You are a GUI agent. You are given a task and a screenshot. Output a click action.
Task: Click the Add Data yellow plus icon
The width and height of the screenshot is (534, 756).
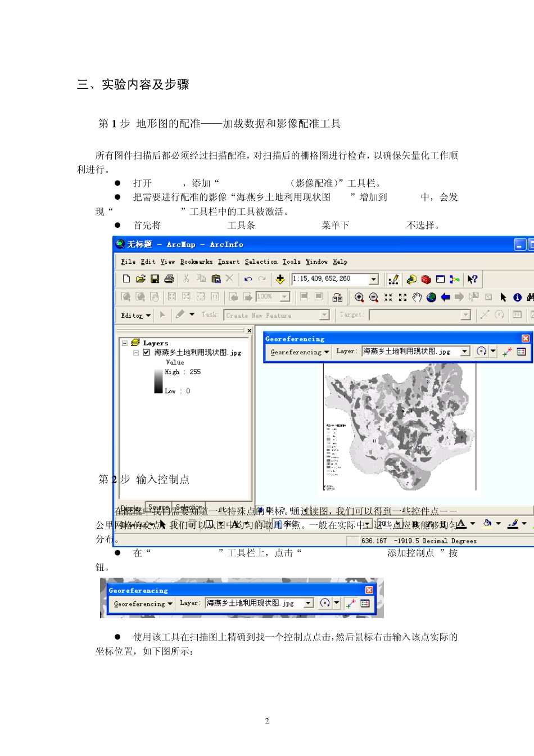[280, 279]
